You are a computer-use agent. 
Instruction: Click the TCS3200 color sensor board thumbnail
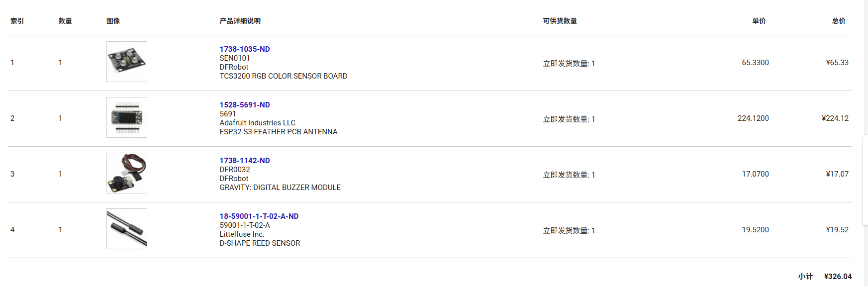[127, 62]
